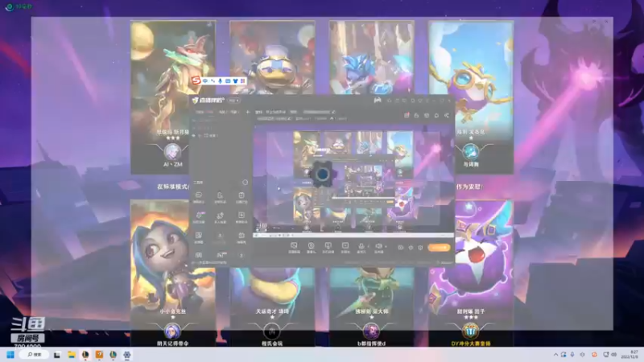644x362 pixels.
Task: Click the play-window source icon below preview
Action: pyautogui.click(x=345, y=248)
